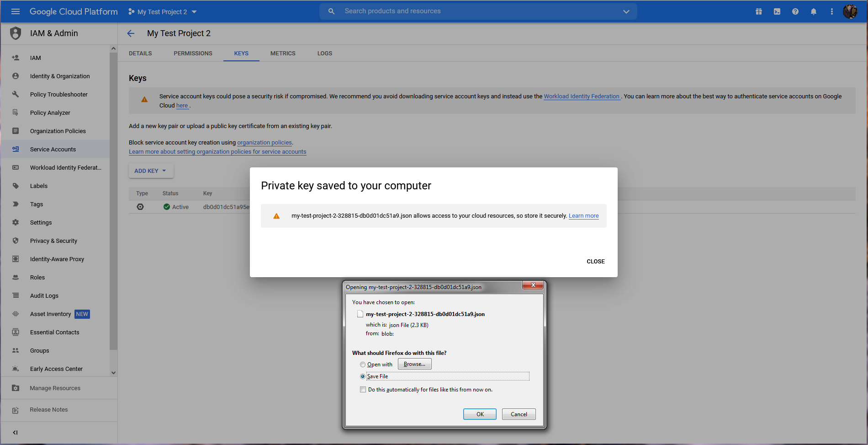Screen dimensions: 868x445
Task: Select the Open with radio button
Action: [363, 365]
